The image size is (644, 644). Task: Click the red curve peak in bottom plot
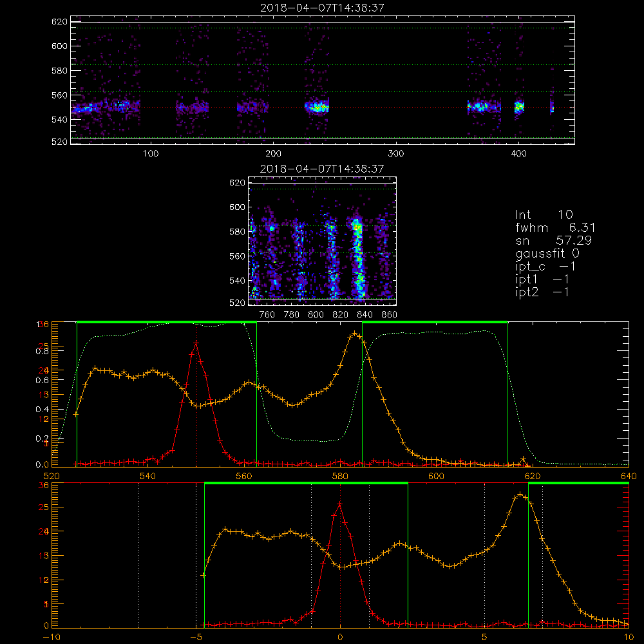[x=339, y=504]
